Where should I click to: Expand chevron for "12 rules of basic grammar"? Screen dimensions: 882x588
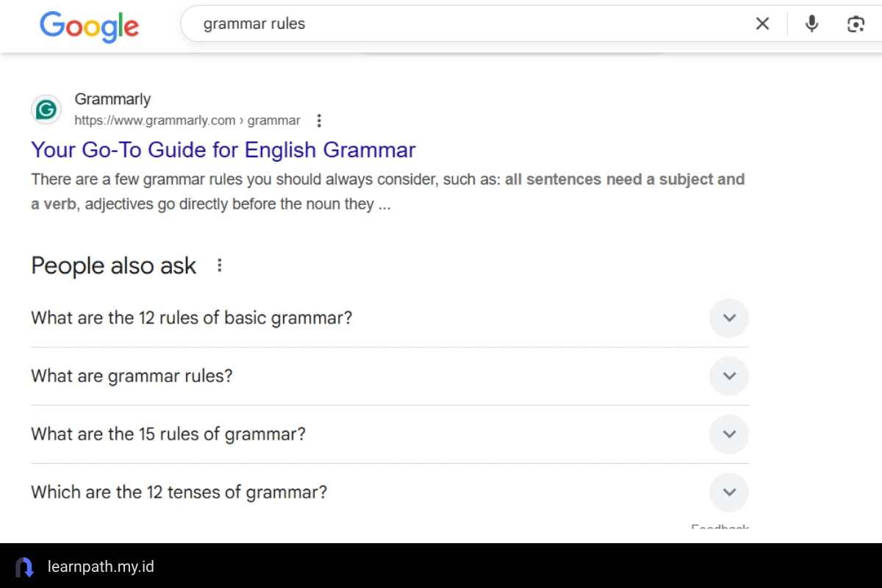click(728, 318)
